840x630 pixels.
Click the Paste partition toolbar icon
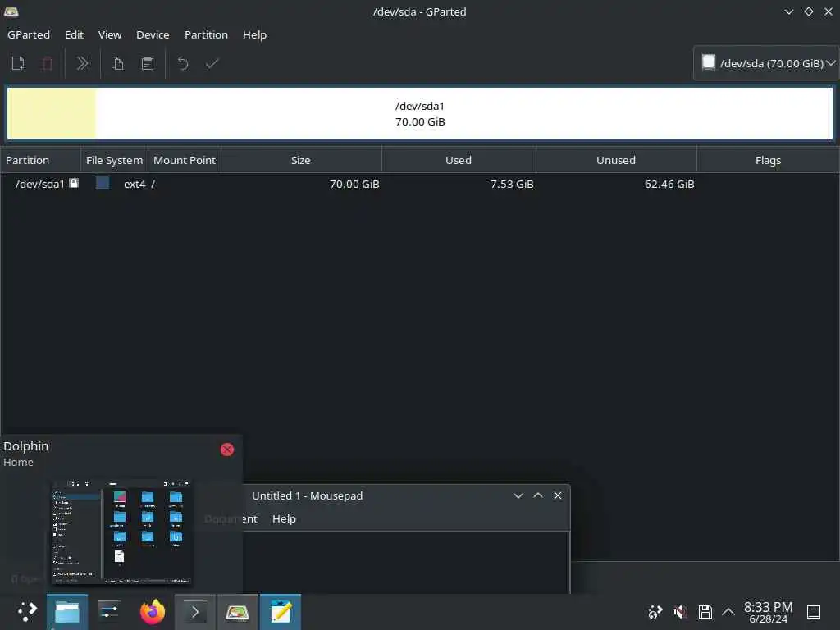coord(148,63)
